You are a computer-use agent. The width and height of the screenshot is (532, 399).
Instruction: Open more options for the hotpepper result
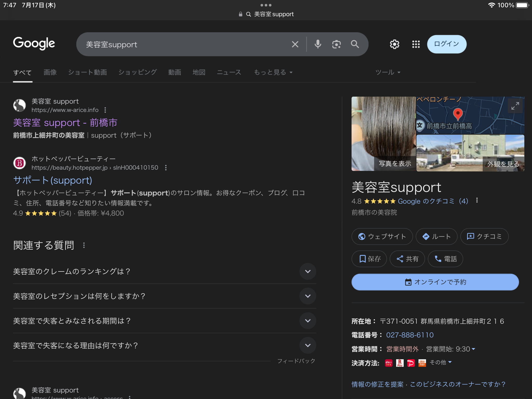coord(166,168)
